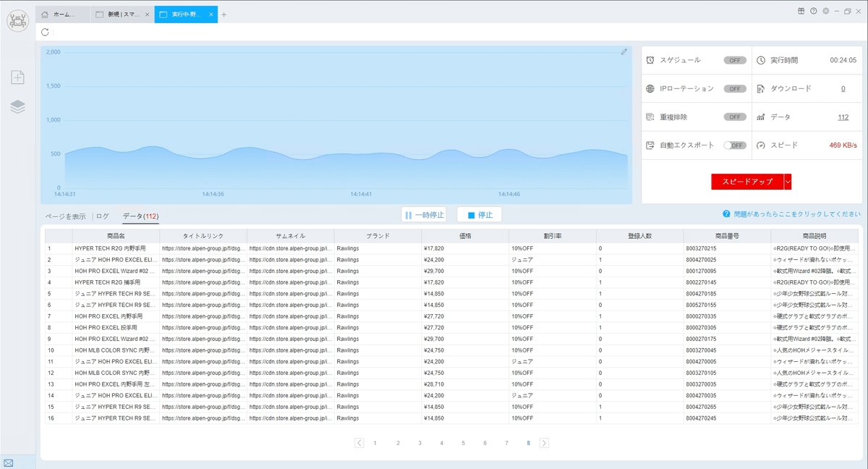Viewport: 868px width, 469px height.
Task: Go to next page with right chevron
Action: (x=544, y=443)
